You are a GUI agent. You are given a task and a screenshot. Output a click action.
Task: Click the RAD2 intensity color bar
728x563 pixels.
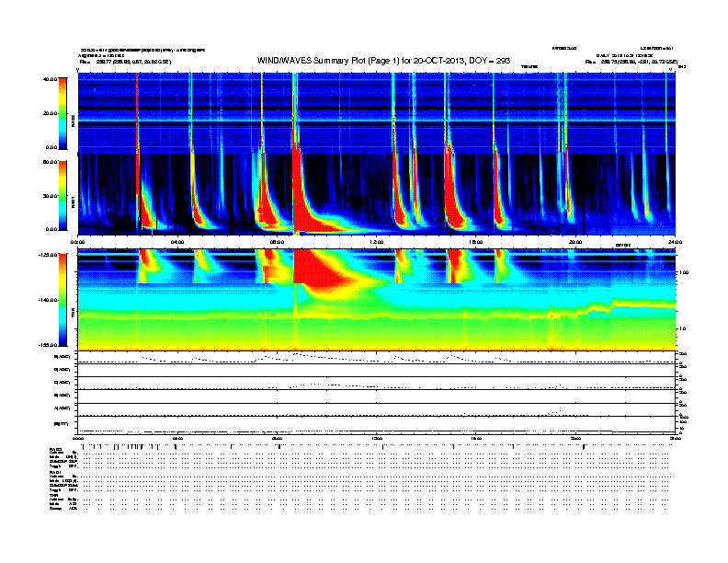coord(63,113)
